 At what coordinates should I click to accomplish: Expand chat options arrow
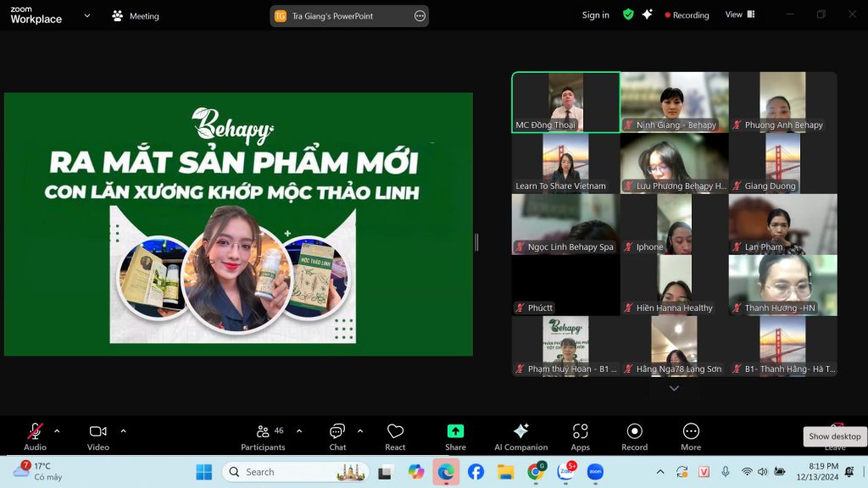click(360, 431)
